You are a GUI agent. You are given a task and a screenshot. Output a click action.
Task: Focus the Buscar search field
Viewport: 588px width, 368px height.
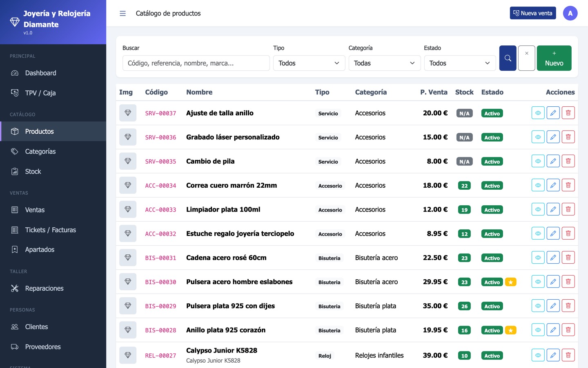point(196,63)
